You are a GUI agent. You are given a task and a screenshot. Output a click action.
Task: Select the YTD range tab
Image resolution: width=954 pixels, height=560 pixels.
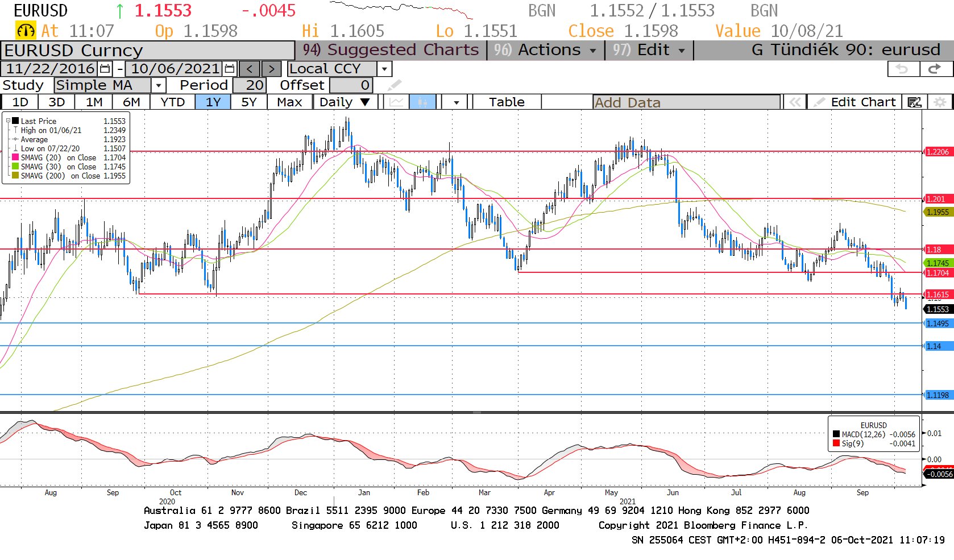tap(173, 102)
